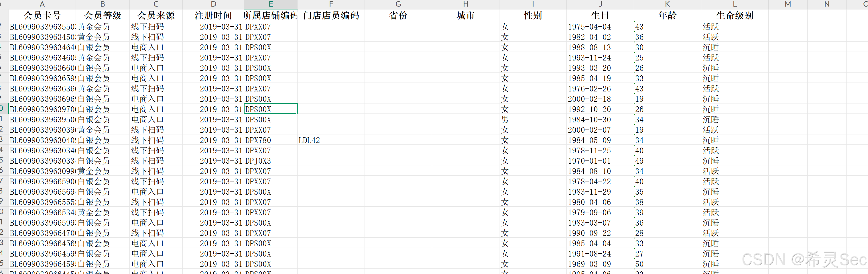Screen dimensions: 868x274
Task: Select card number cell BL6099033963550
Action: coord(42,27)
